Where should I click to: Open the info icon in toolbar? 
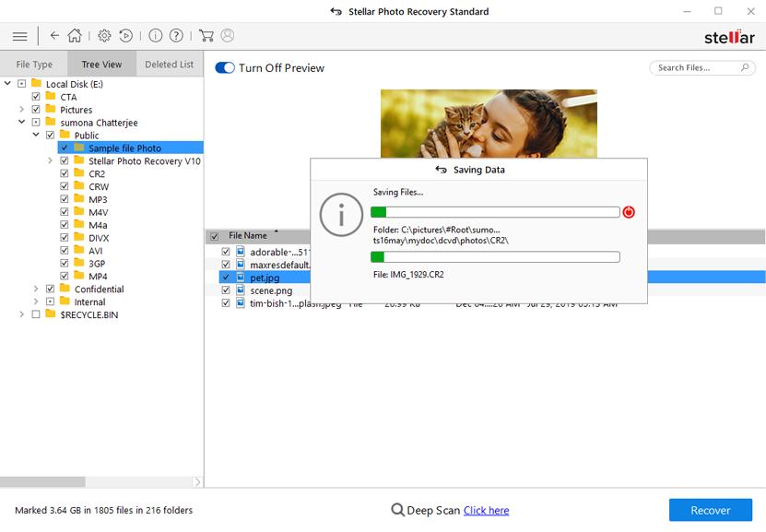click(x=155, y=36)
